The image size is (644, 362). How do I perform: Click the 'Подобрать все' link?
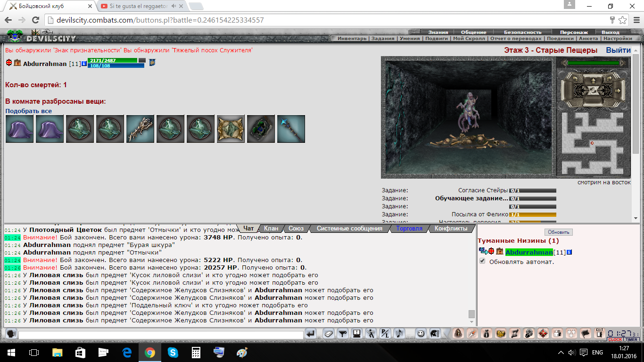click(x=29, y=111)
